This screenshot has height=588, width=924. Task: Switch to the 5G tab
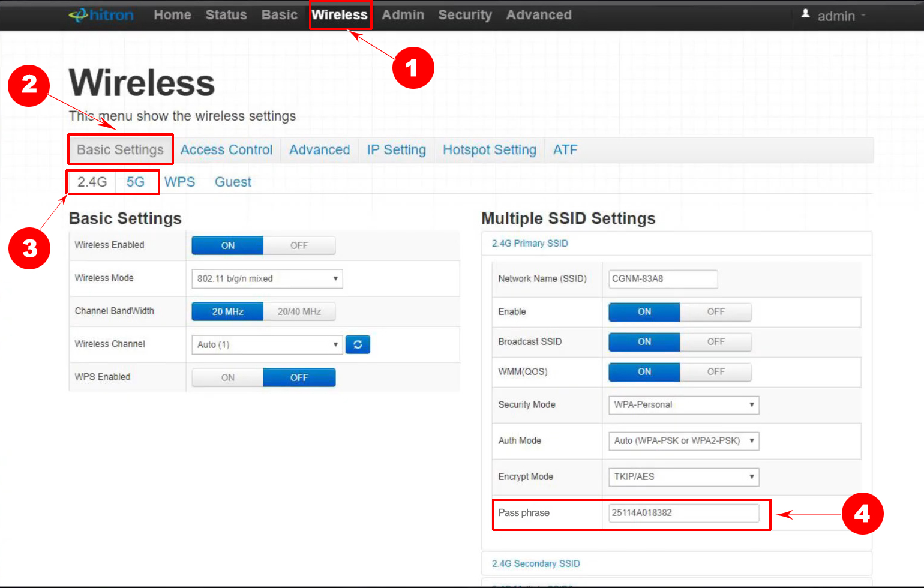137,181
